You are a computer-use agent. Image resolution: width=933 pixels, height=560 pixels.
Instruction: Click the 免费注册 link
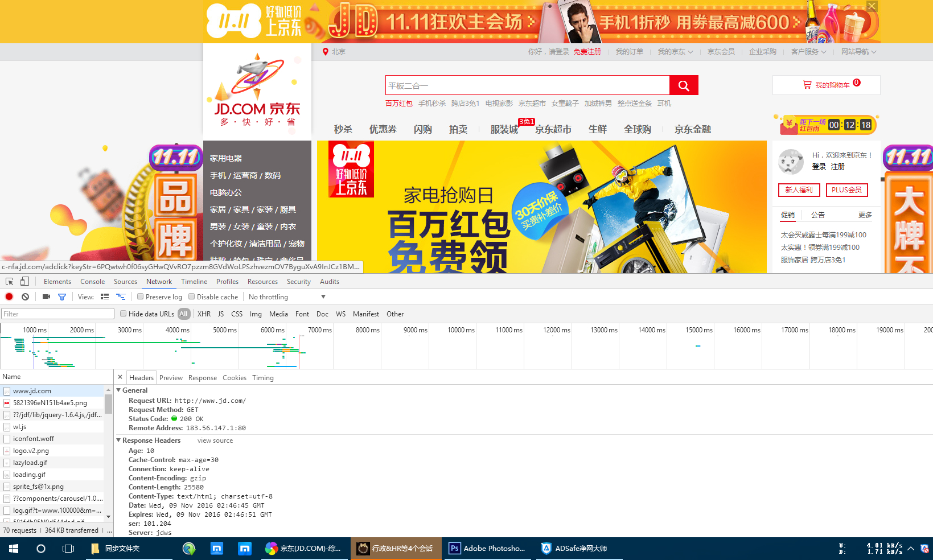tap(587, 52)
